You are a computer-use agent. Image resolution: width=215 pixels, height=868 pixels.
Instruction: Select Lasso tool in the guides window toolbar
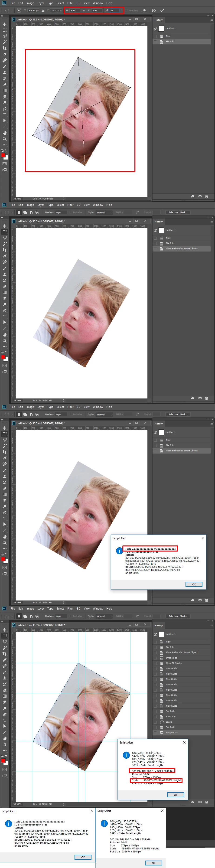click(x=5, y=642)
